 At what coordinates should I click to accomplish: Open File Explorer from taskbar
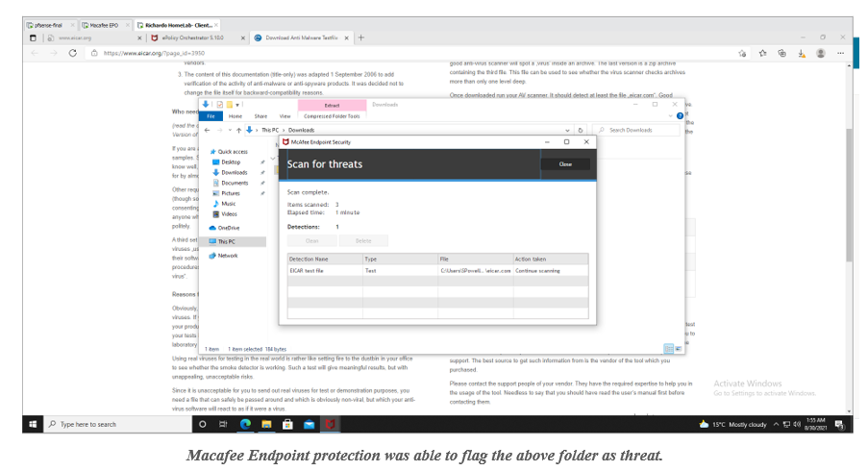266,424
